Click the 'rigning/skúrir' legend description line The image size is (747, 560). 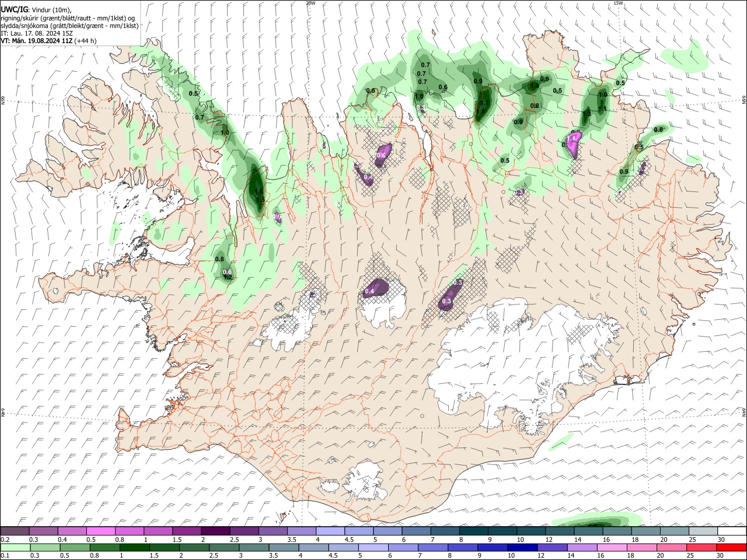(x=68, y=18)
